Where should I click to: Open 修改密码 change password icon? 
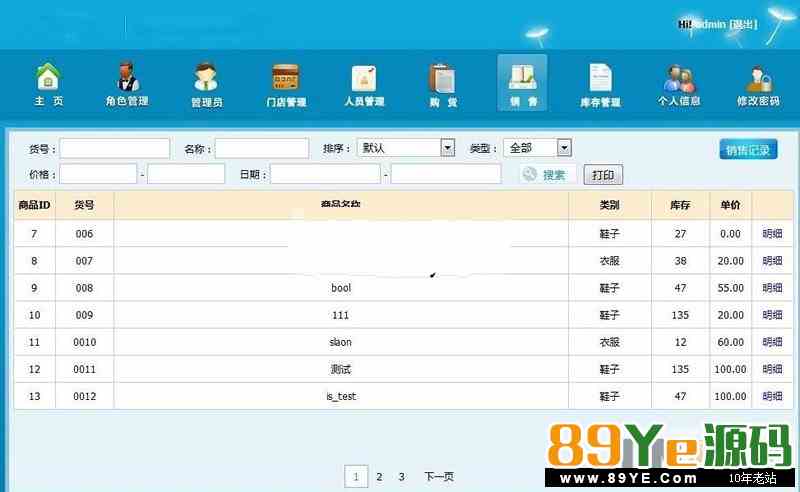[x=757, y=84]
